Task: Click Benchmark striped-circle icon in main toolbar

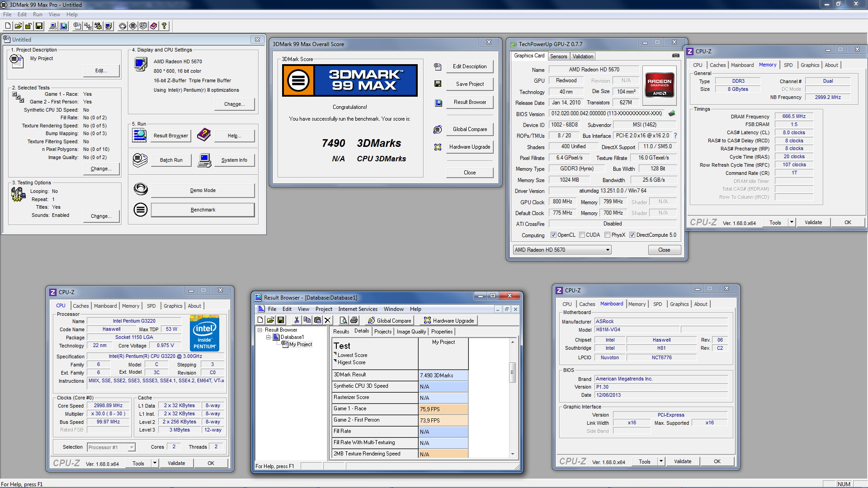Action: (133, 26)
